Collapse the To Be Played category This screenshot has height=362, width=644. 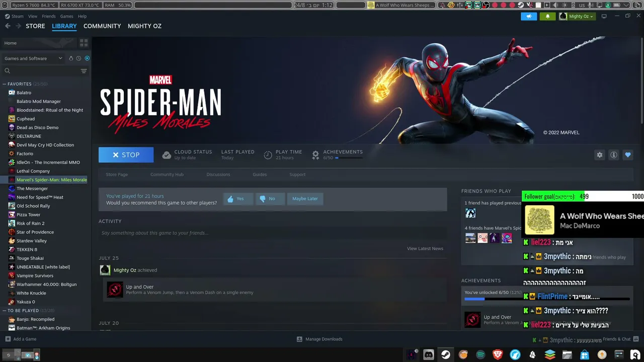pyautogui.click(x=5, y=311)
